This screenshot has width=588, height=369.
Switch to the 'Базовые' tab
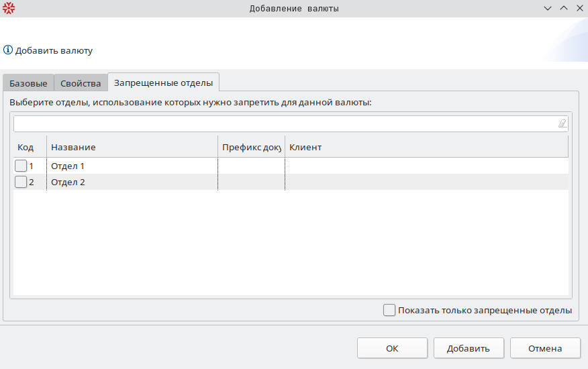tap(28, 83)
